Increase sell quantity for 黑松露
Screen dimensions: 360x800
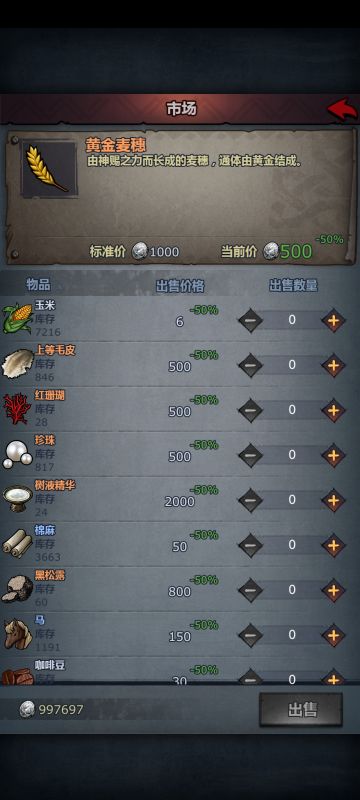point(333,591)
